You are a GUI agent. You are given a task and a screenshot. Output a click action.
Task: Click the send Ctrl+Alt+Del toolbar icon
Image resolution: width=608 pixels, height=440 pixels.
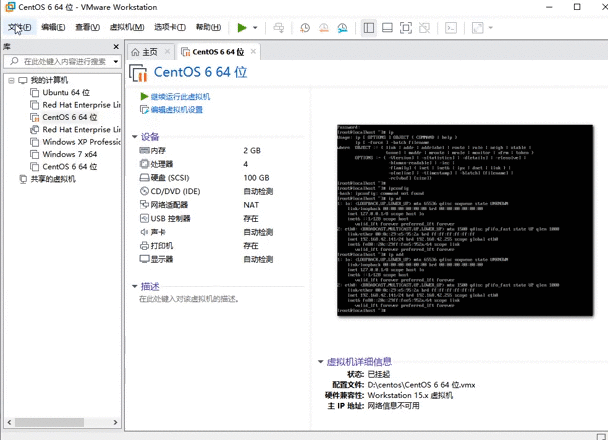[x=278, y=28]
